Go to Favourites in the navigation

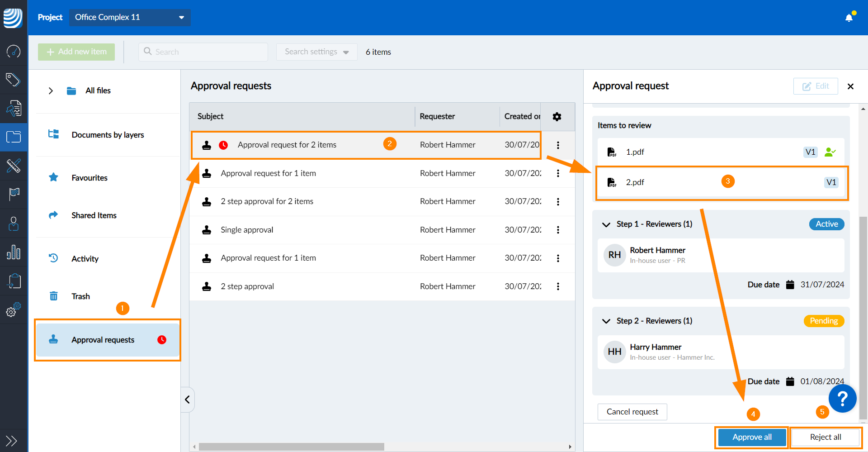click(x=90, y=178)
